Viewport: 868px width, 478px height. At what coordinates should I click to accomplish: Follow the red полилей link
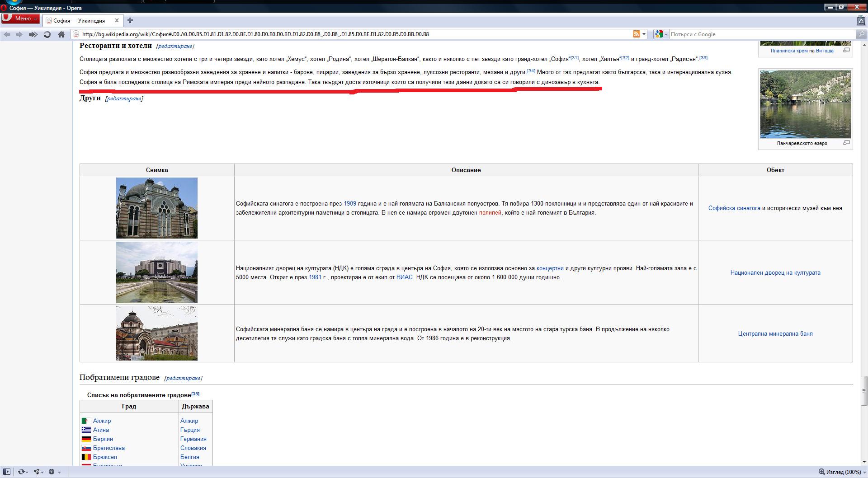pos(490,213)
